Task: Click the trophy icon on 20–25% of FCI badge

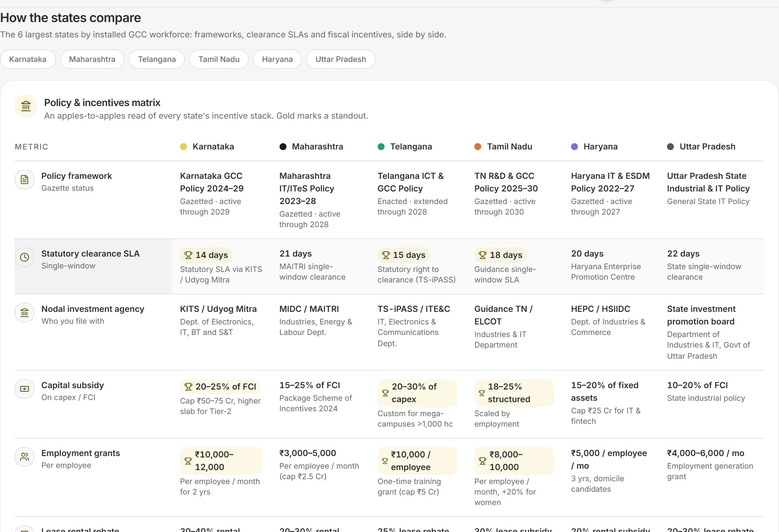Action: (x=188, y=387)
